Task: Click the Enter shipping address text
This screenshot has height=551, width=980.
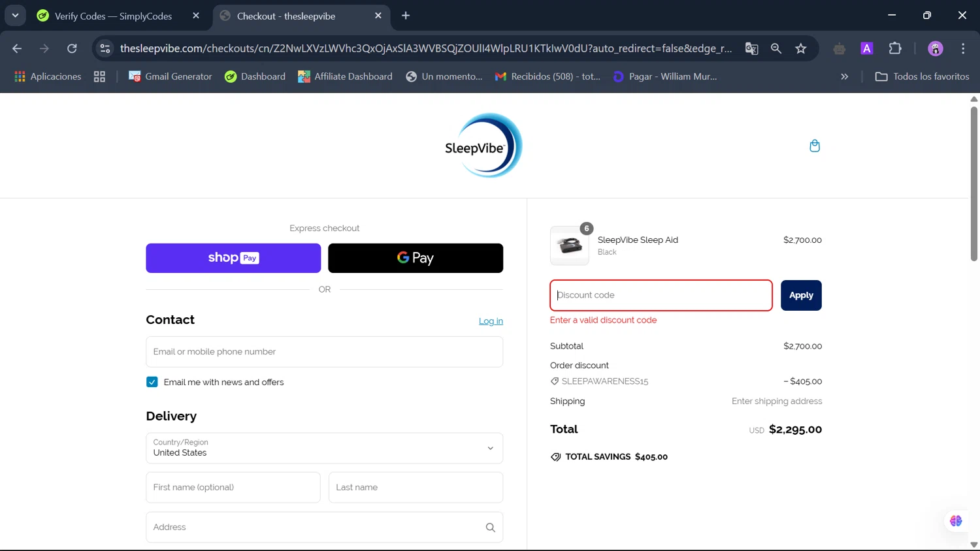Action: point(777,401)
